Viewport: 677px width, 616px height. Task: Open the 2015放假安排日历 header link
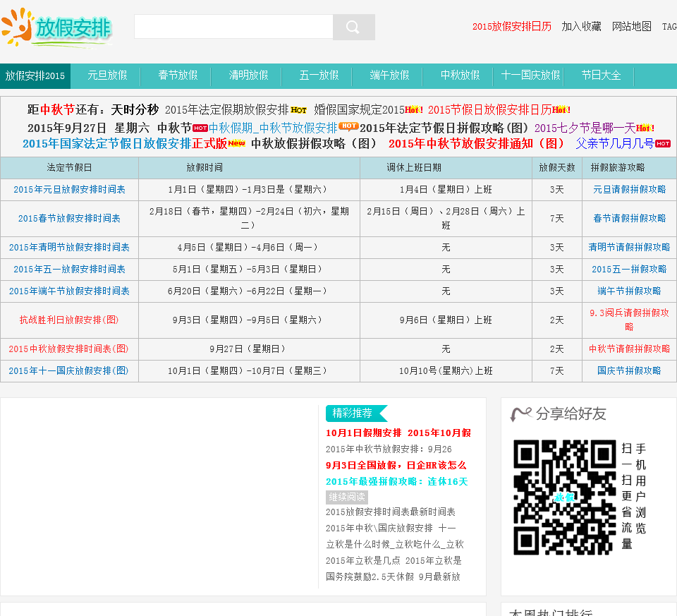coord(511,27)
